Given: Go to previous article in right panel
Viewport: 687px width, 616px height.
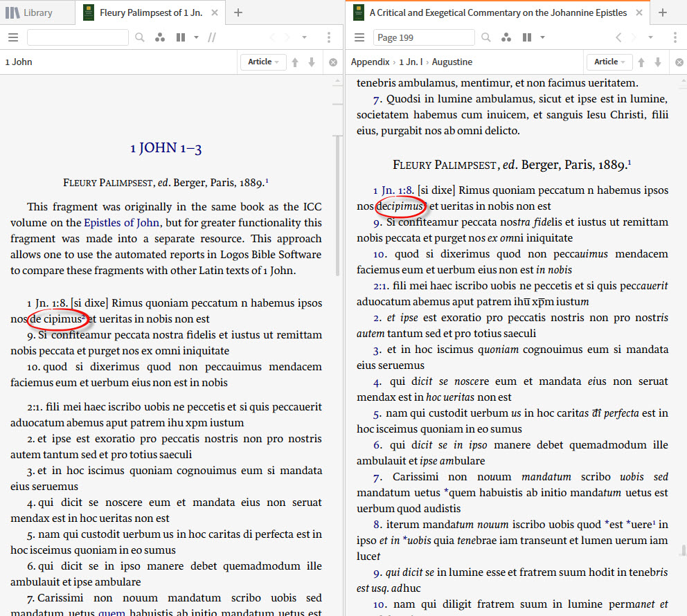Looking at the screenshot, I should [x=641, y=62].
